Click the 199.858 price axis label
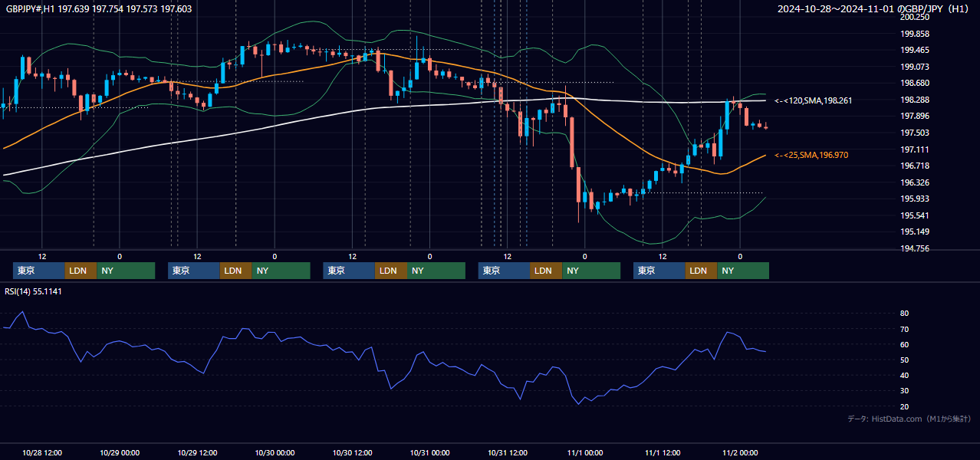The image size is (980, 460). pyautogui.click(x=915, y=34)
